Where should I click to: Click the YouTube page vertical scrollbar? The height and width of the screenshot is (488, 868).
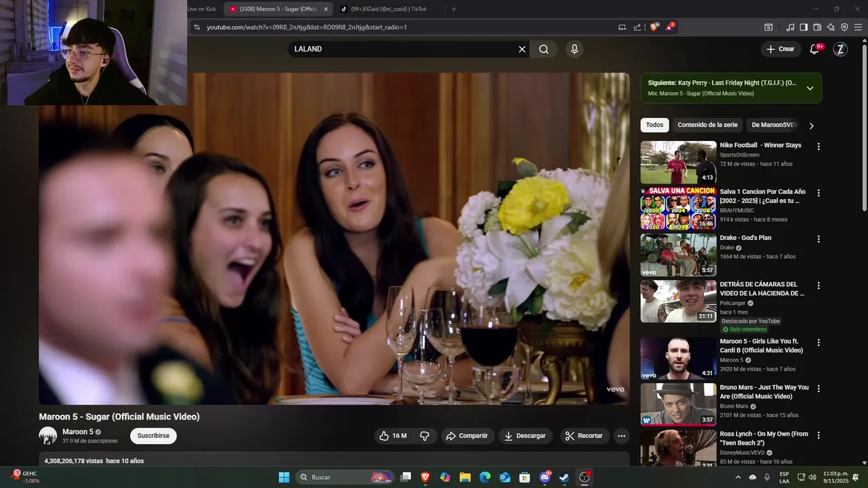[864, 129]
